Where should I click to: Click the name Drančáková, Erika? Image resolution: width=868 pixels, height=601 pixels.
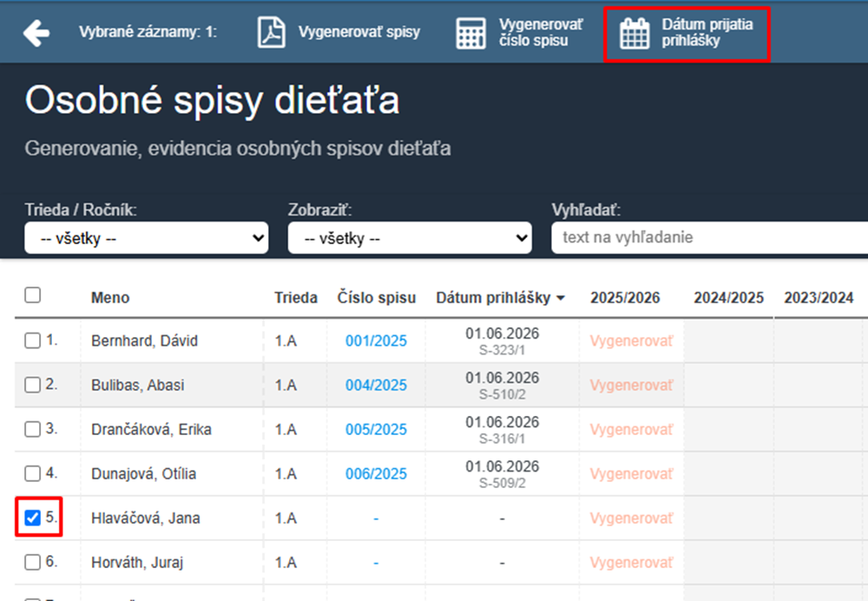151,429
